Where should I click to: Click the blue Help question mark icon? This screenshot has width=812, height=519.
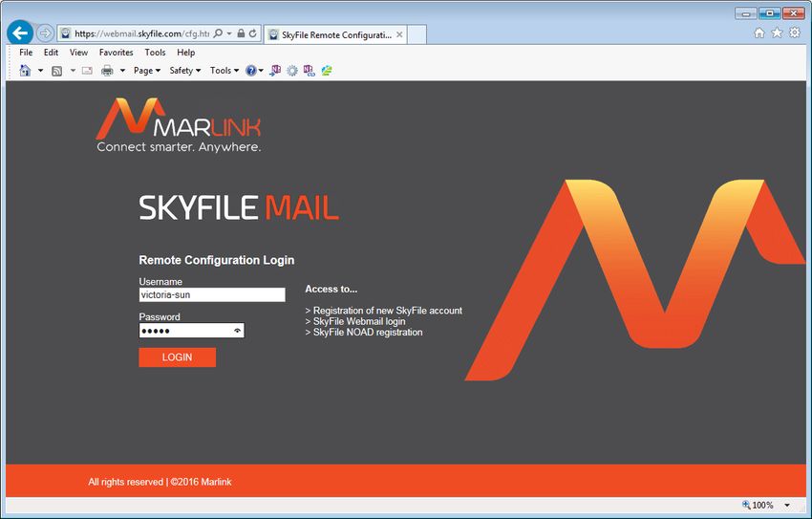coord(251,71)
